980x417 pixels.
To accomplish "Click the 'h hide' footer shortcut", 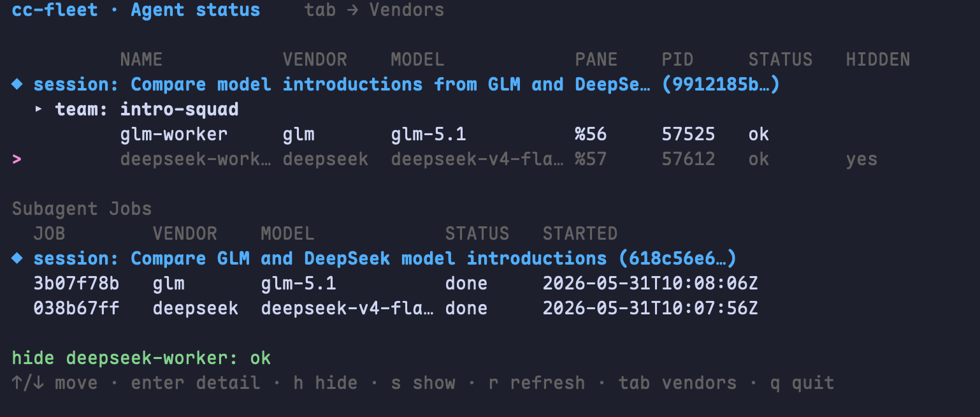I will click(326, 383).
